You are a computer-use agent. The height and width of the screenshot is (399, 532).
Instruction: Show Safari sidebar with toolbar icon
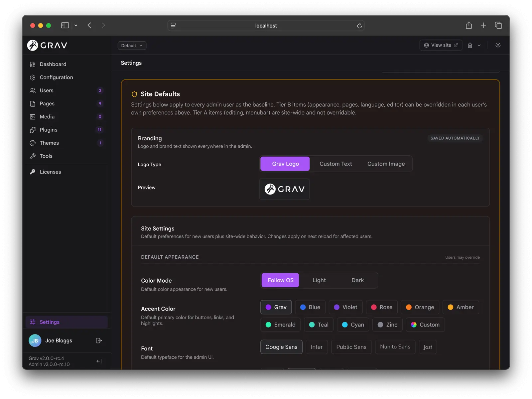65,25
